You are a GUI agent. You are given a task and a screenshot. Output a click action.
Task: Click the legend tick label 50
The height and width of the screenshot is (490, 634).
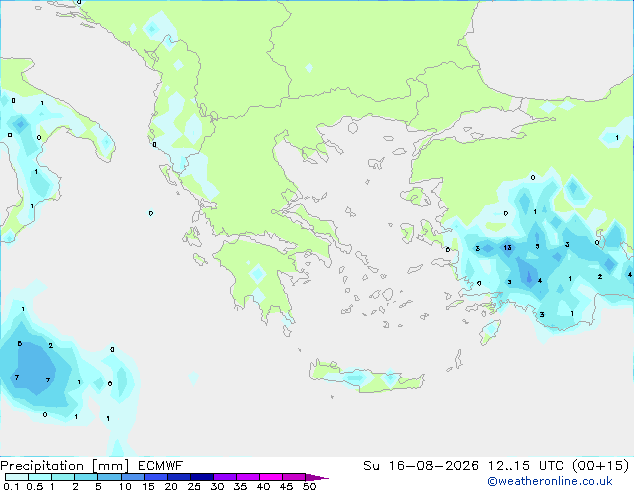pos(310,486)
